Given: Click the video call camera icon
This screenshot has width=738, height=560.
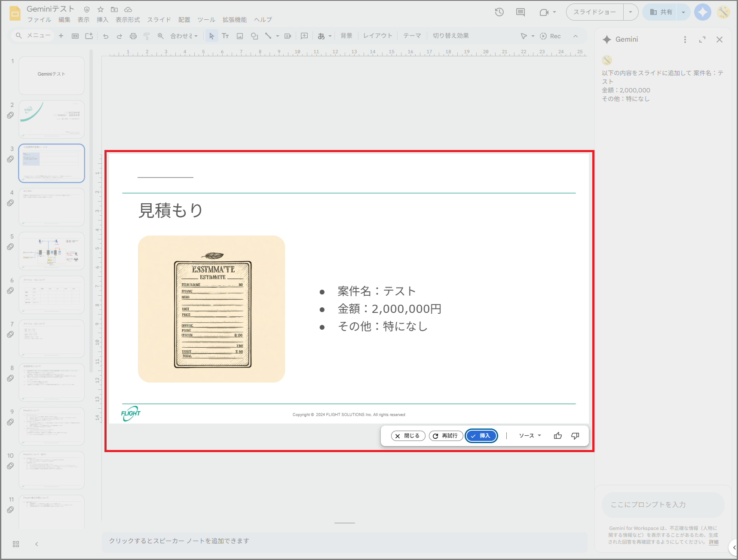Looking at the screenshot, I should (544, 12).
